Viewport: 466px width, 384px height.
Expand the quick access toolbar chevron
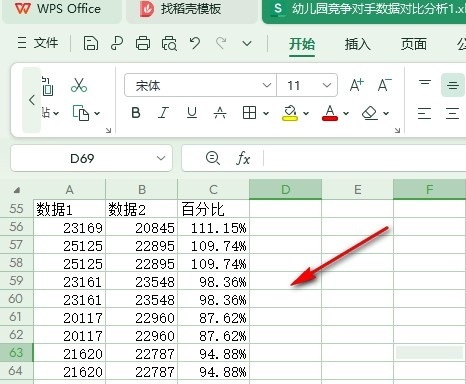tap(247, 43)
